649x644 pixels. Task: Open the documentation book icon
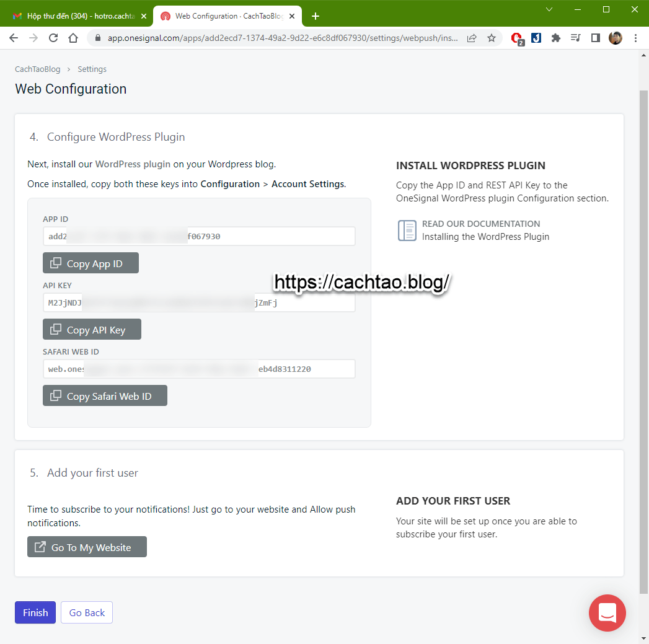[x=407, y=230]
